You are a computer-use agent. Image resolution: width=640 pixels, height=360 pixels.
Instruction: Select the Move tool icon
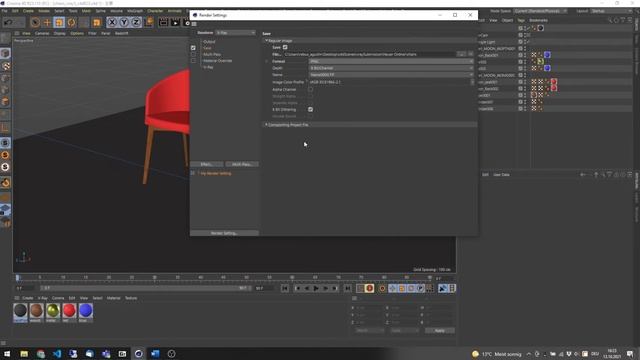point(47,22)
